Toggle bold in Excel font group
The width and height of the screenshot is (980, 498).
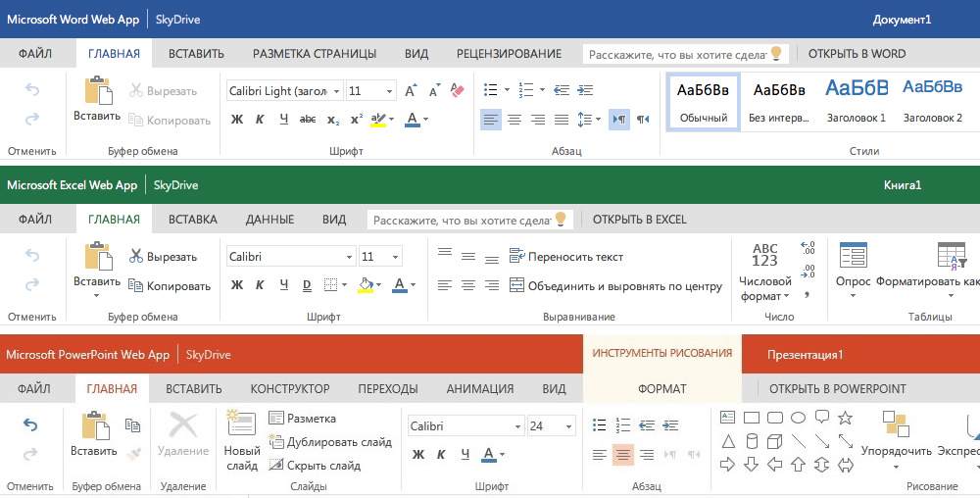pos(237,285)
